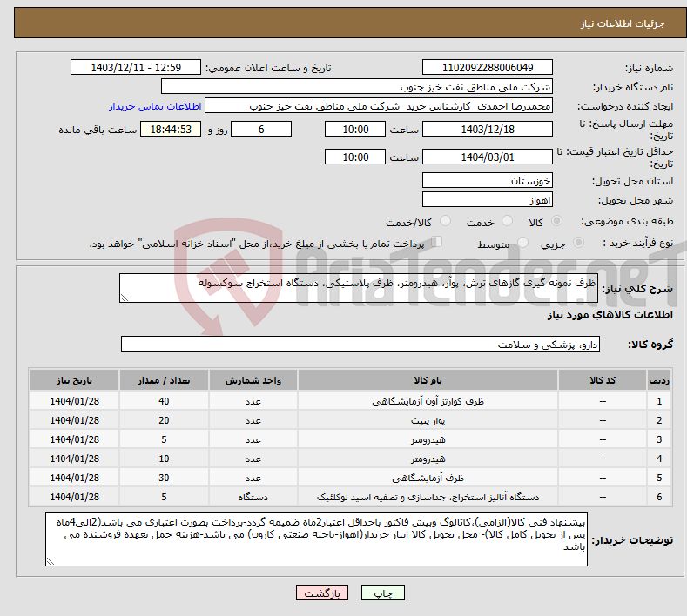The width and height of the screenshot is (687, 616).
Task: Click item name ظرف کوارتز آون آزمایشگاهی
Action: click(x=428, y=401)
